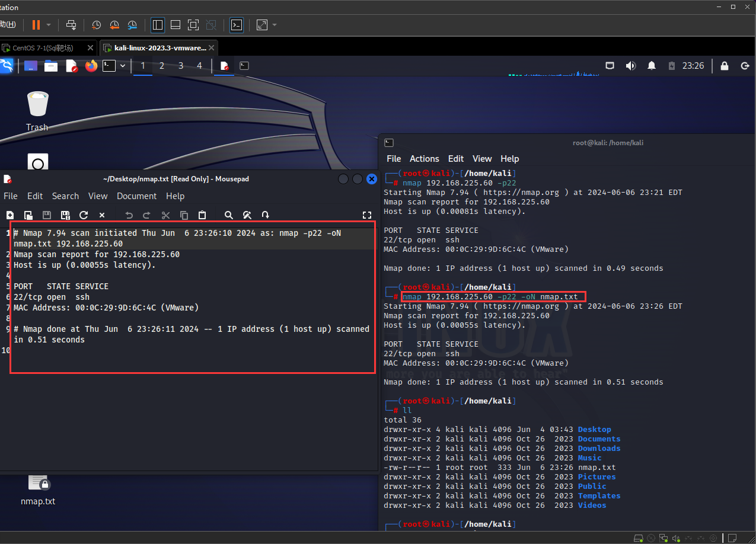
Task: Switch to workspace 4
Action: [200, 66]
